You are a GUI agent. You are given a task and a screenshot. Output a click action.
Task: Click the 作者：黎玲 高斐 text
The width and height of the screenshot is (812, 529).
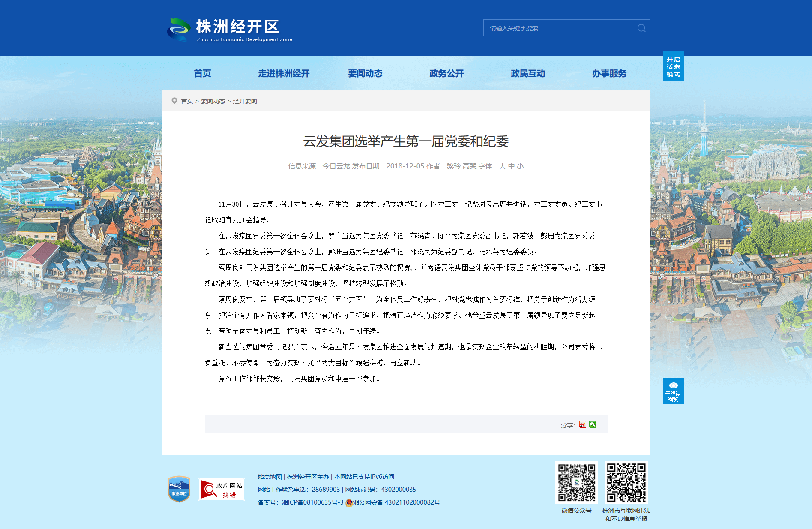click(451, 166)
